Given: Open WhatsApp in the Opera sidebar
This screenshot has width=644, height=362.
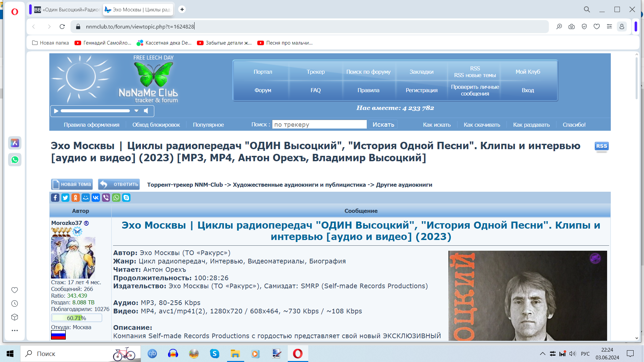Looking at the screenshot, I should point(15,160).
